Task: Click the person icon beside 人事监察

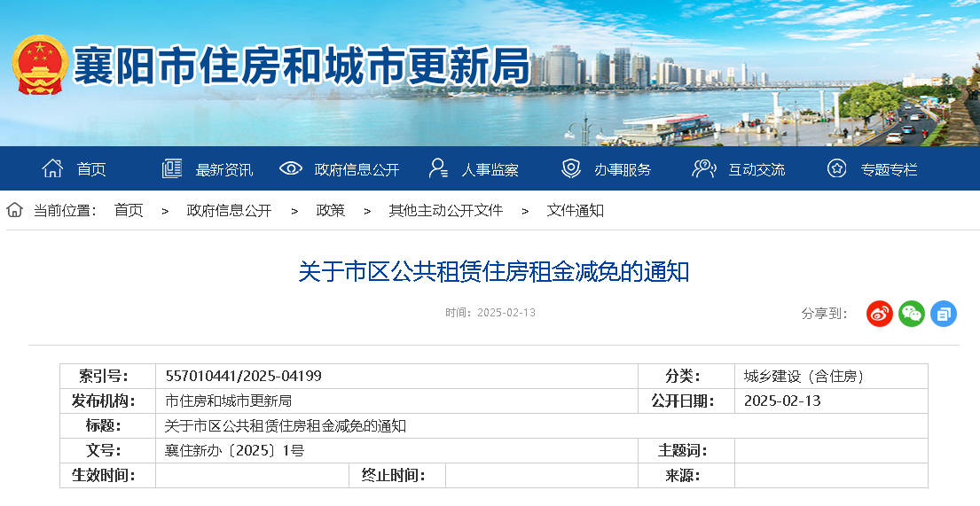Action: (x=438, y=168)
